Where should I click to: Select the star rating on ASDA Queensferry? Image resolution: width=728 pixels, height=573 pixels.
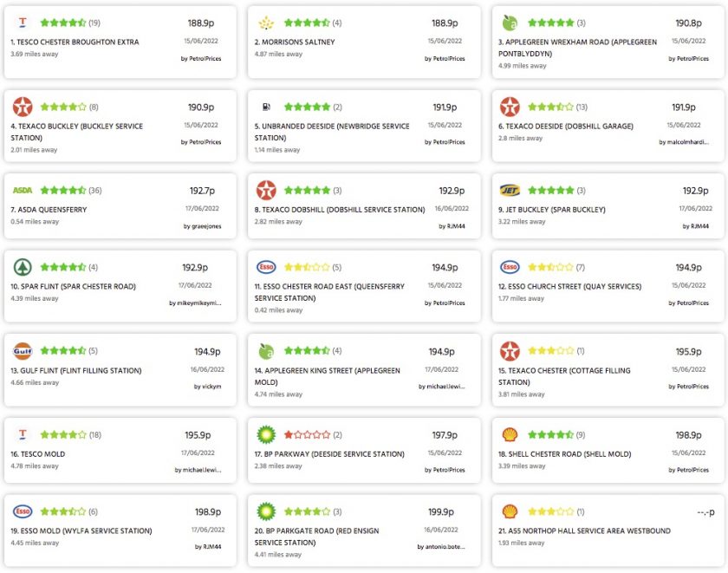(x=63, y=191)
